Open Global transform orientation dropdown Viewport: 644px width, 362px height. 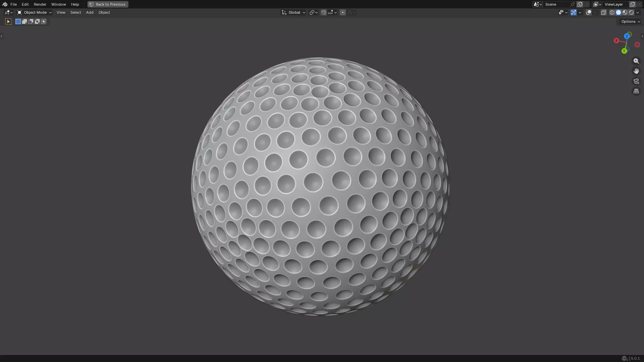point(293,12)
